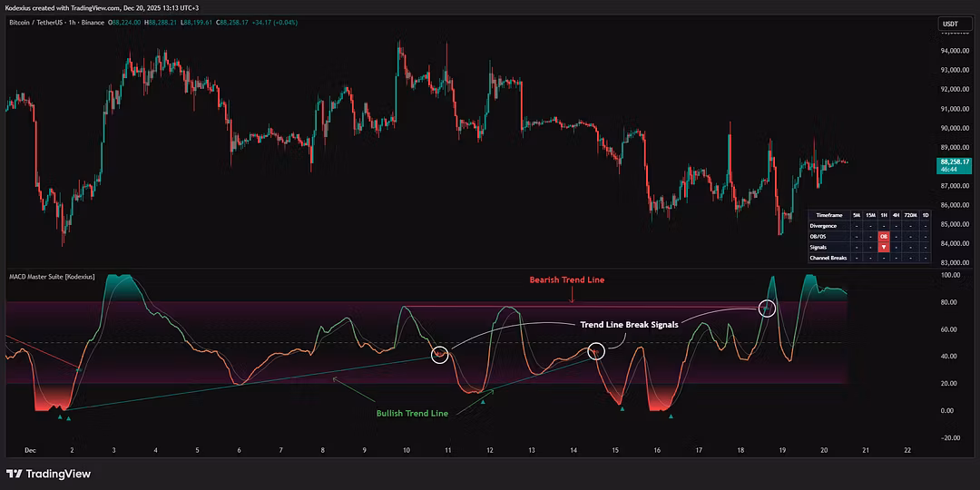This screenshot has height=490, width=980.
Task: Click the red OB cell in the table
Action: [883, 236]
